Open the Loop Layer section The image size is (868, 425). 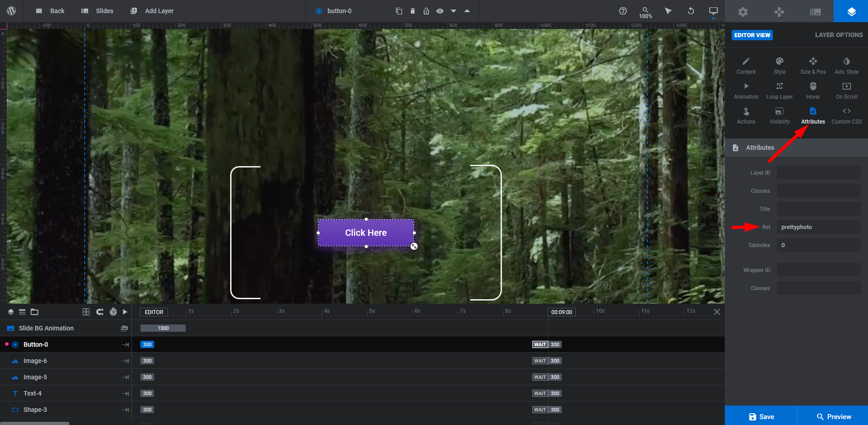(x=780, y=91)
